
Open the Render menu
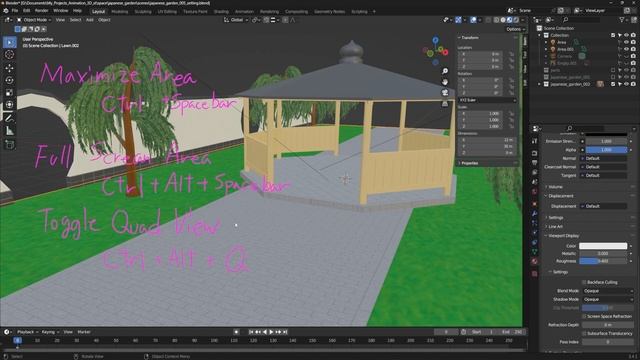click(x=42, y=11)
